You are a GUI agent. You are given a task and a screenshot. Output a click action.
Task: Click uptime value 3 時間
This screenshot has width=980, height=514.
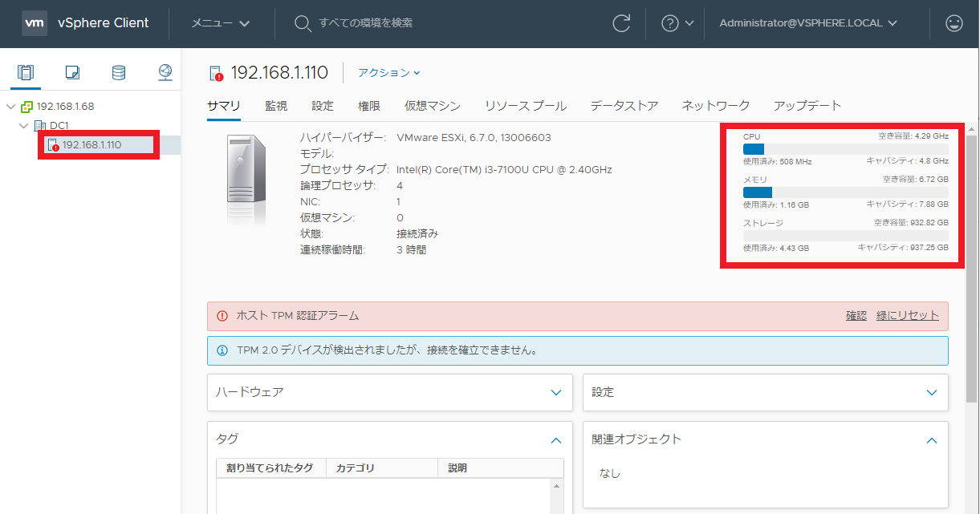[411, 249]
